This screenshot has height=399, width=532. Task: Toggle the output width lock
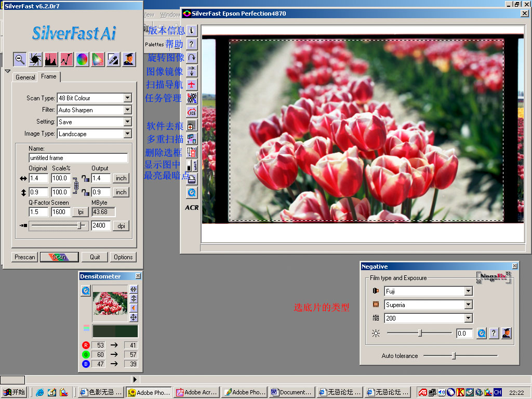coord(85,178)
